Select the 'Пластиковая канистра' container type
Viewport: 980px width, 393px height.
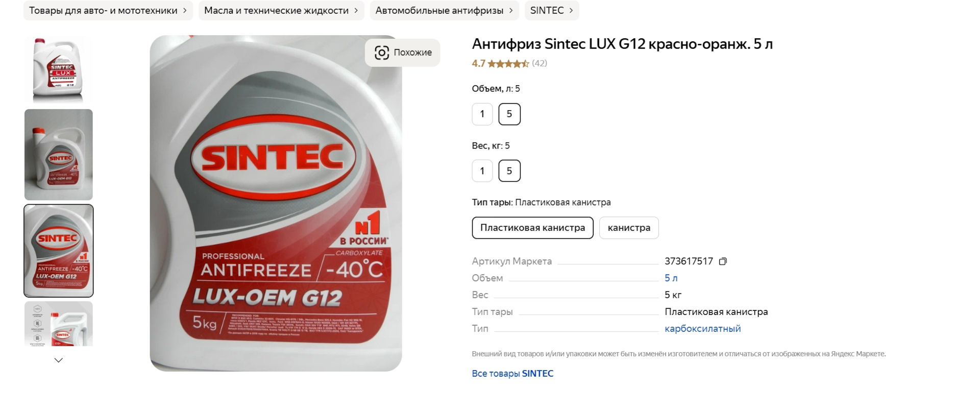coord(532,228)
